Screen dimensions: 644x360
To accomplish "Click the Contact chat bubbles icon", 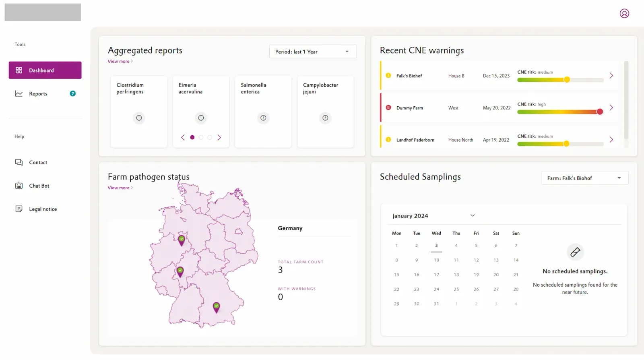I will tap(19, 162).
